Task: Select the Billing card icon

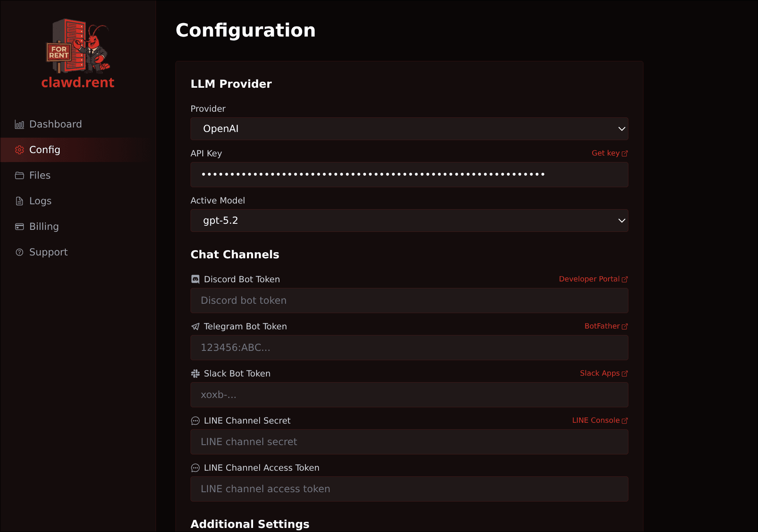Action: click(x=19, y=226)
